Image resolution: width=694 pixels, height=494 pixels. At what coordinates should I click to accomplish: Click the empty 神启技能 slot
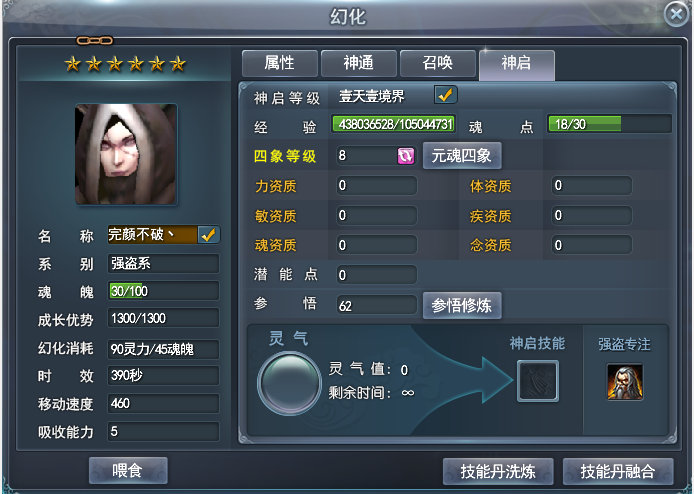[538, 381]
